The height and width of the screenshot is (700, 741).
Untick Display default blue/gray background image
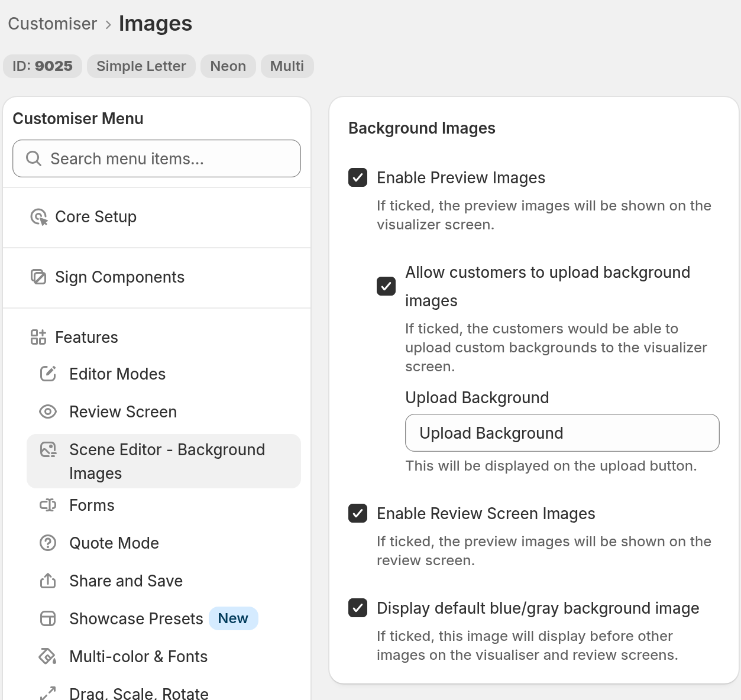[358, 608]
